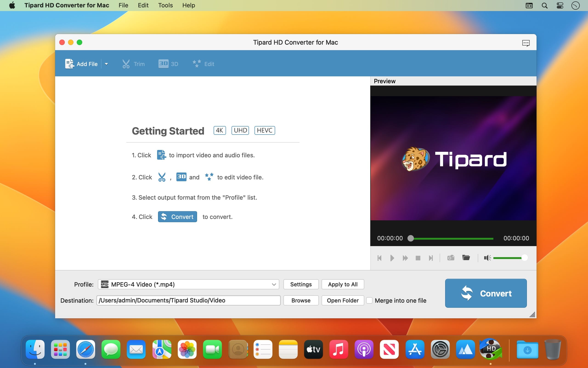Viewport: 588px width, 368px height.
Task: Open the Trash in the Dock
Action: point(553,349)
